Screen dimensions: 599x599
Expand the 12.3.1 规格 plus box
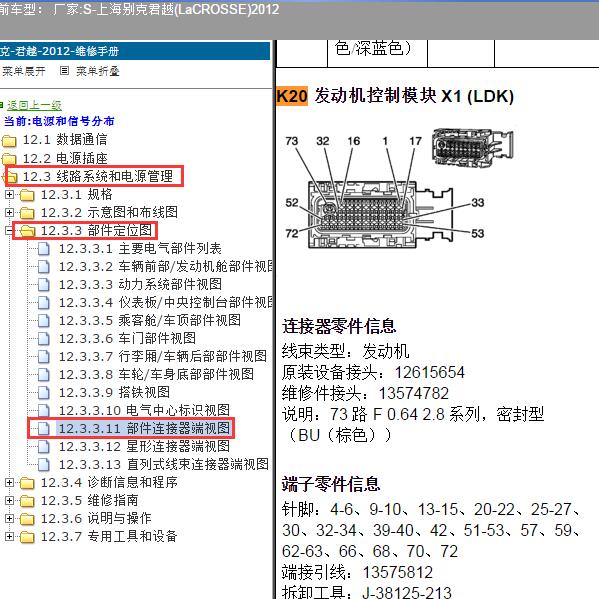pos(10,194)
